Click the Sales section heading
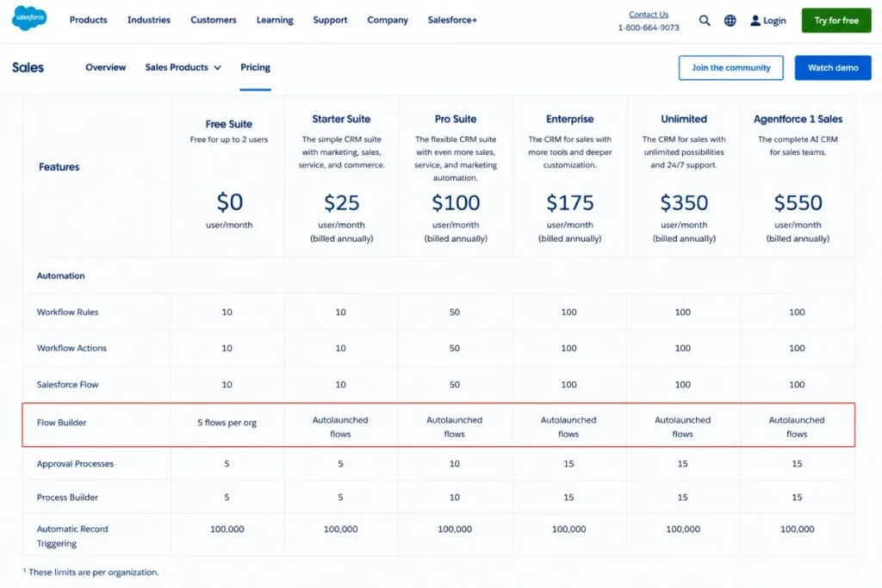Screen dimensions: 882x588 (x=28, y=67)
